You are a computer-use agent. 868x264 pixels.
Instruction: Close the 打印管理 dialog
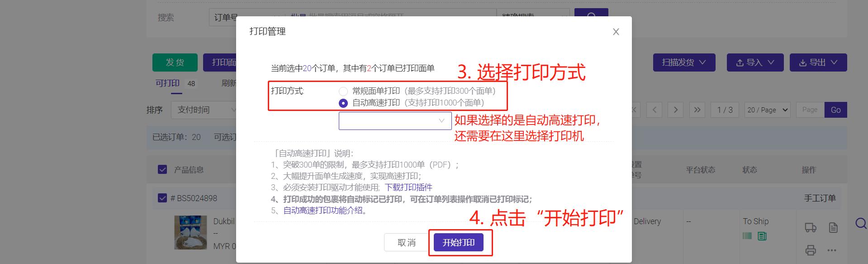pyautogui.click(x=616, y=32)
